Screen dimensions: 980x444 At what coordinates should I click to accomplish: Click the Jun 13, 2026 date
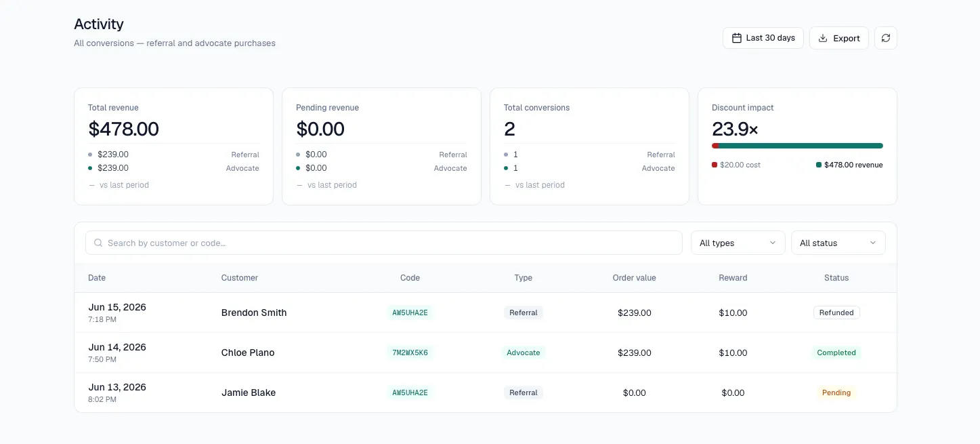click(x=117, y=387)
